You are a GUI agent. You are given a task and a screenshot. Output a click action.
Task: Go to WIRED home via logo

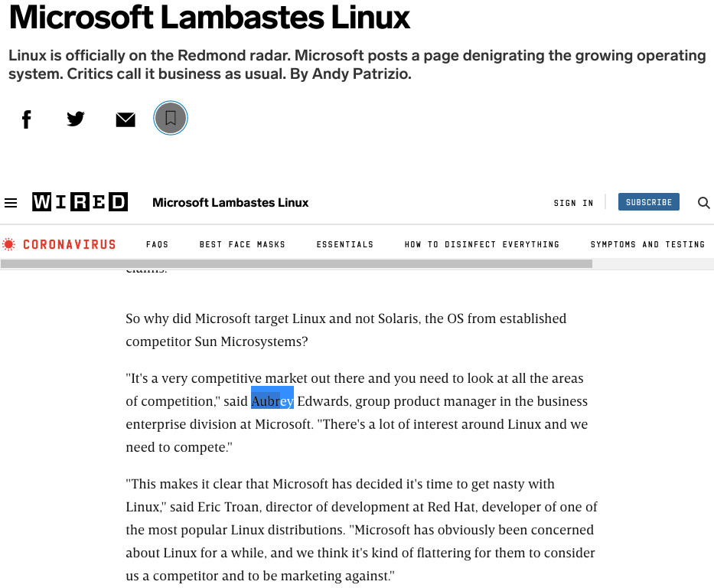tap(80, 202)
